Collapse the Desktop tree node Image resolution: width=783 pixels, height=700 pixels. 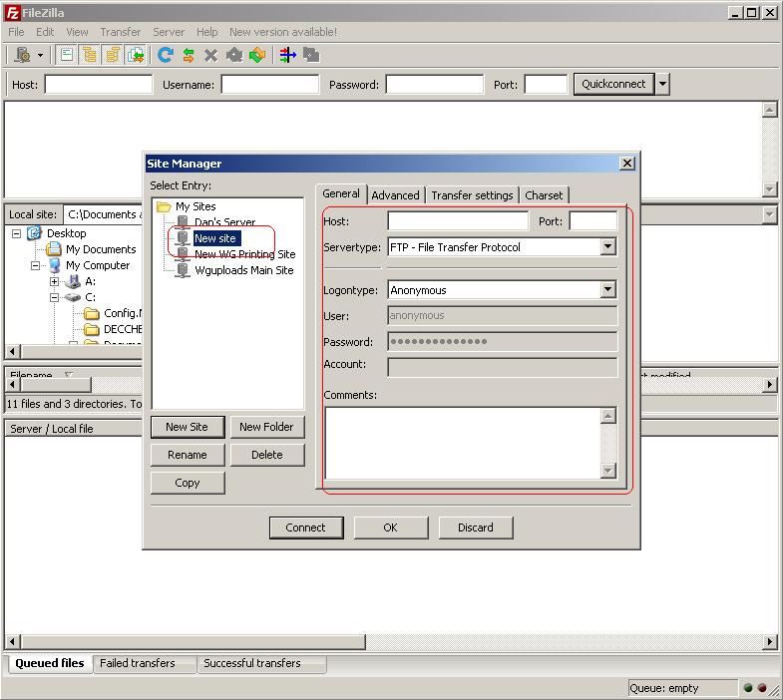coord(17,233)
